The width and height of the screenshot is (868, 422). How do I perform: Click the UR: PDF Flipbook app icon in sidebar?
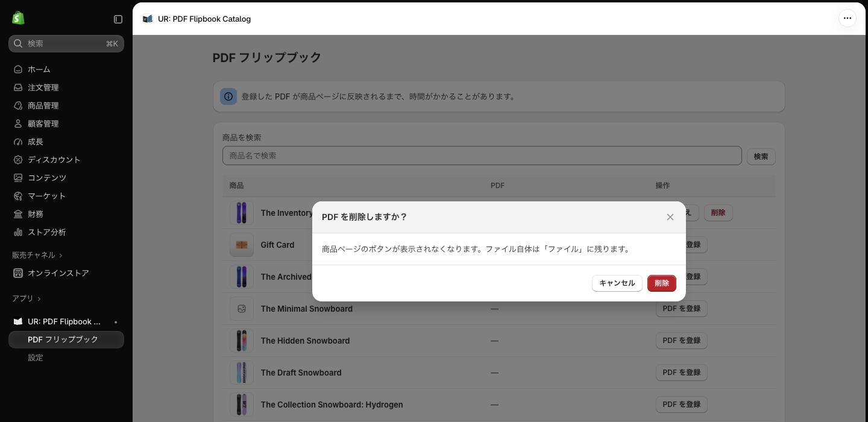pos(18,321)
